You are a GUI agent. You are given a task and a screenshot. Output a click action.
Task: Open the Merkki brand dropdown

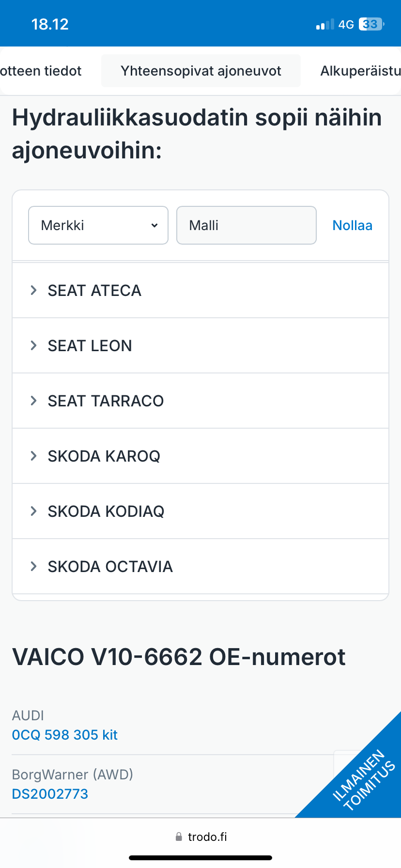[x=98, y=225]
